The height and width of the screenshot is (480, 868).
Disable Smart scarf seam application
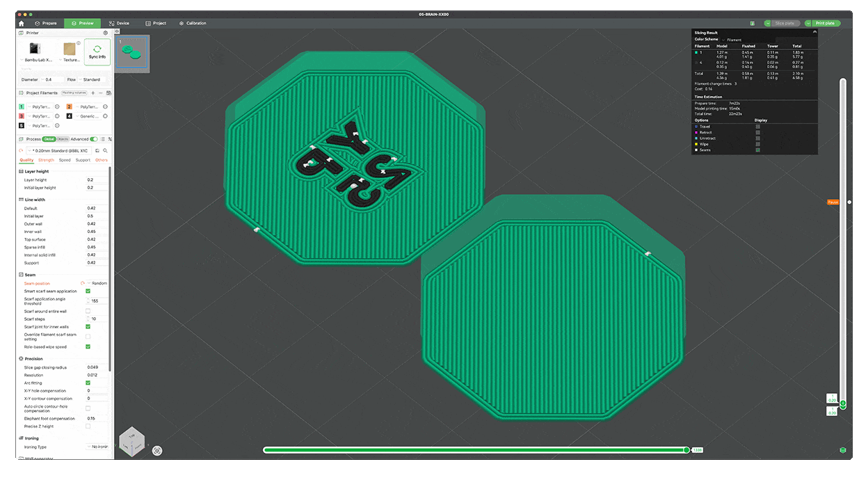(87, 291)
